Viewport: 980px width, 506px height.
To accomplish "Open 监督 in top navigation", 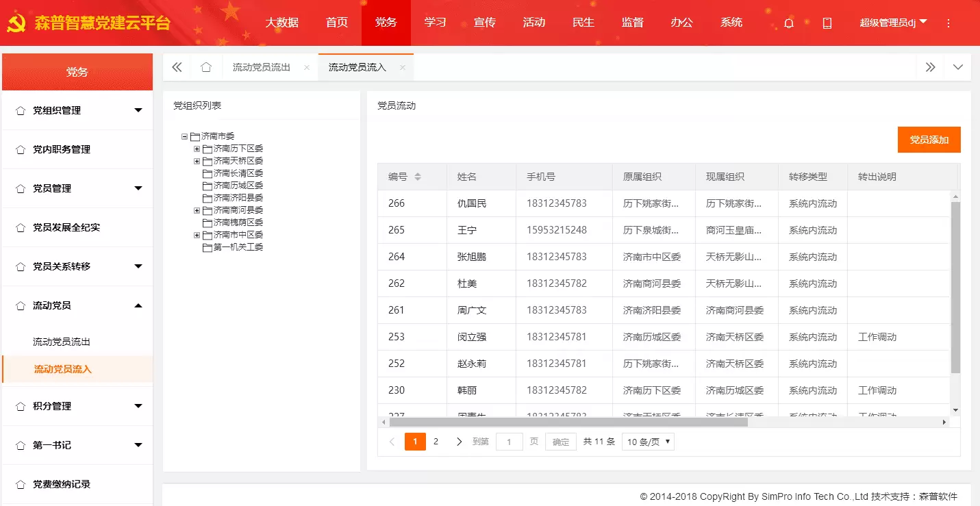I will (633, 23).
